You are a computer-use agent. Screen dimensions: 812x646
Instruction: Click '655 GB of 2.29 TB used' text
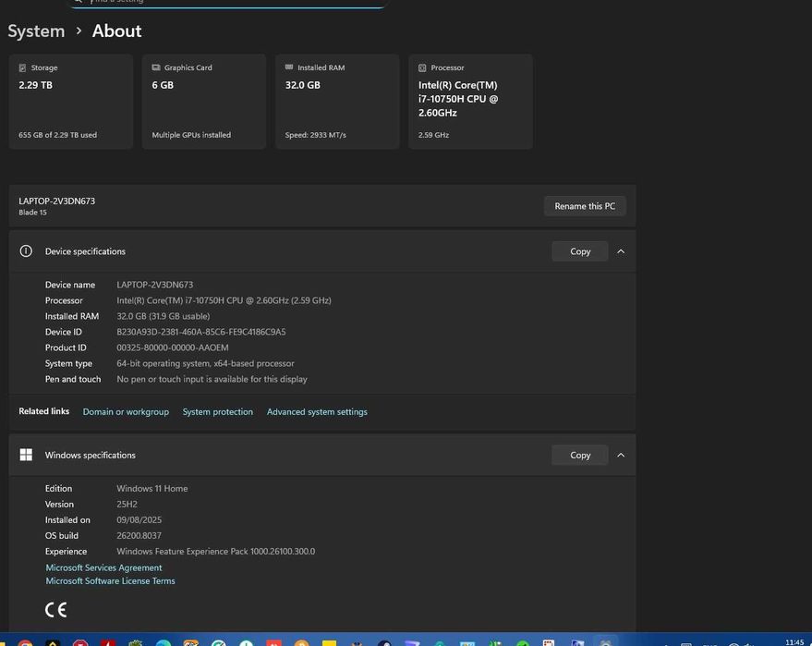pos(57,135)
